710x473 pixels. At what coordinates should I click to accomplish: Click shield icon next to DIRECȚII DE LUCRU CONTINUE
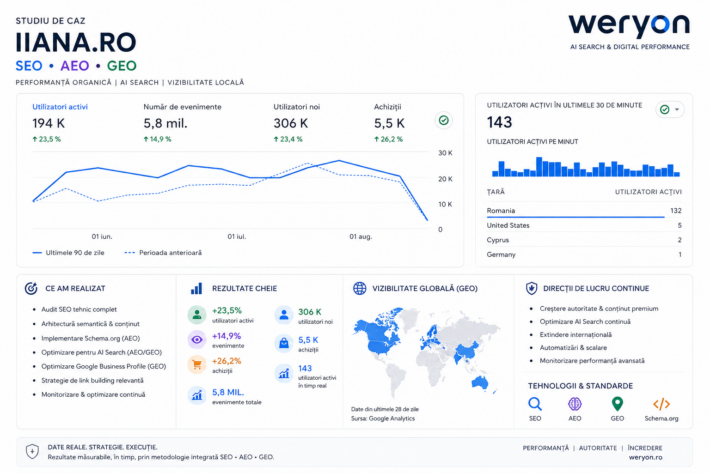pyautogui.click(x=532, y=288)
